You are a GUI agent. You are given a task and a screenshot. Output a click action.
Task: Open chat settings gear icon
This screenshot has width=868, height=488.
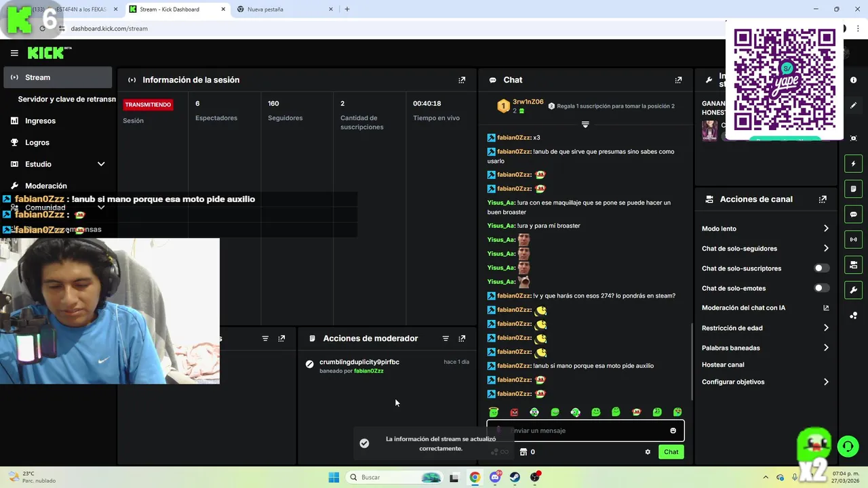click(648, 452)
